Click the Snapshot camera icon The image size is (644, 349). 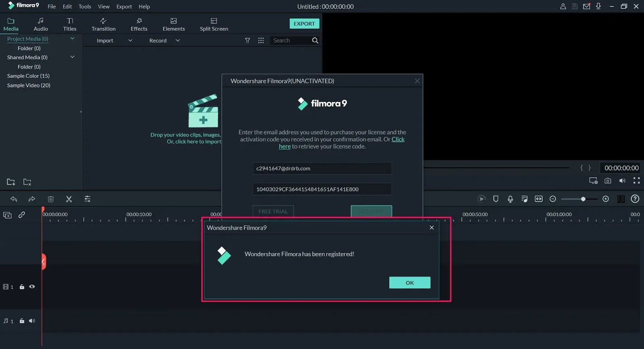pos(608,181)
